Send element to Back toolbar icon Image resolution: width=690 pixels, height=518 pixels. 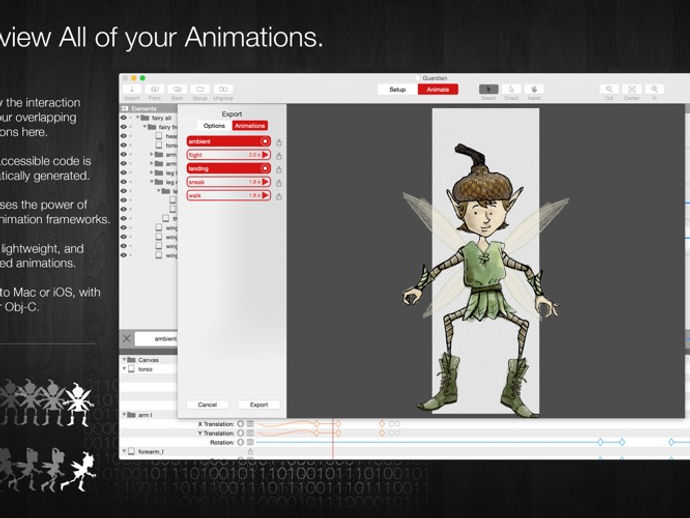pyautogui.click(x=177, y=89)
